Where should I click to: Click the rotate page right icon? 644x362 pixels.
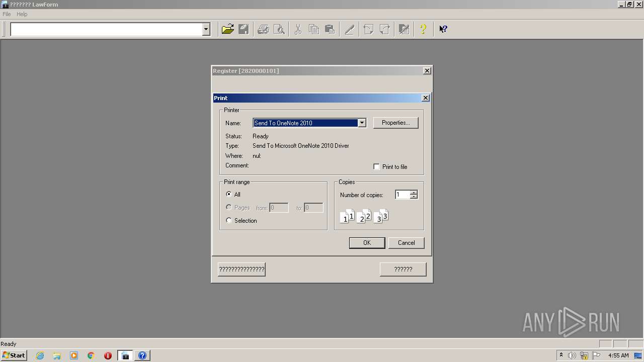(385, 29)
